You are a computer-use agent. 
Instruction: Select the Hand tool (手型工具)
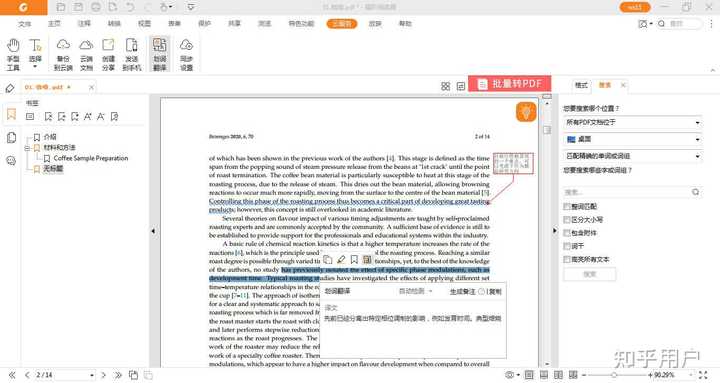[13, 55]
